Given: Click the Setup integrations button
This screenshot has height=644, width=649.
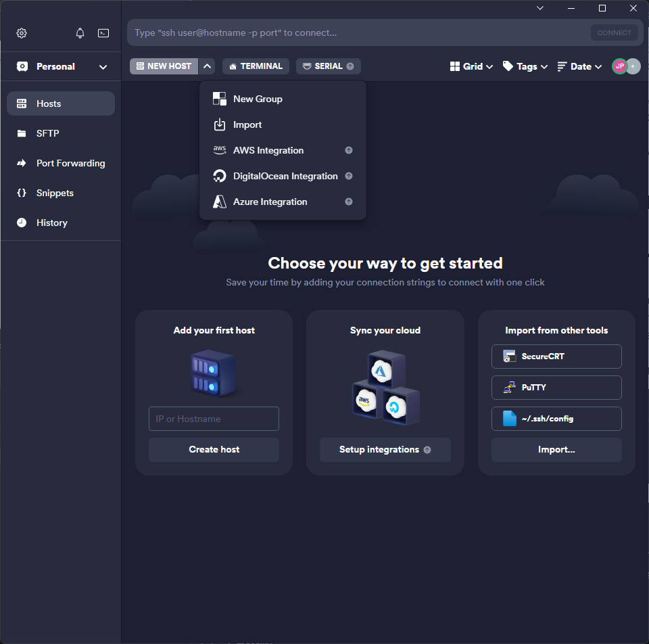Looking at the screenshot, I should (x=385, y=449).
